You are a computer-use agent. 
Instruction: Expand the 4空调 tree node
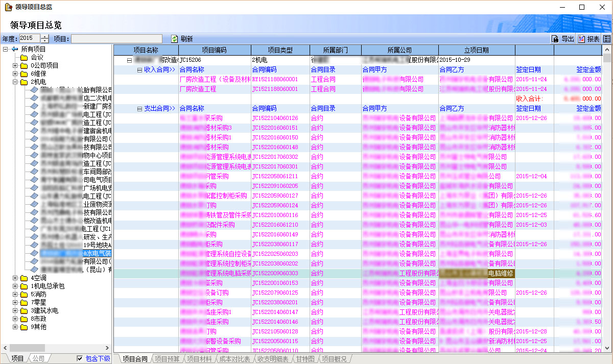pyautogui.click(x=15, y=278)
